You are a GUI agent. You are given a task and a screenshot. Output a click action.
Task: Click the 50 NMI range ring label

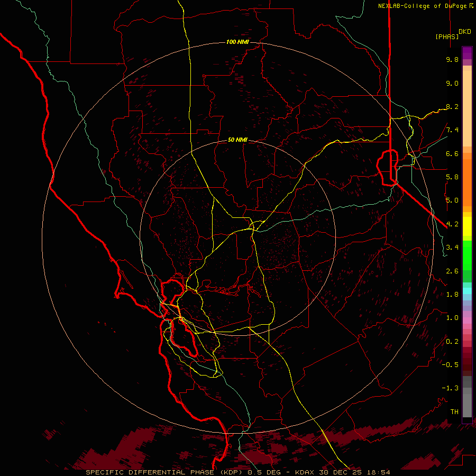(237, 140)
